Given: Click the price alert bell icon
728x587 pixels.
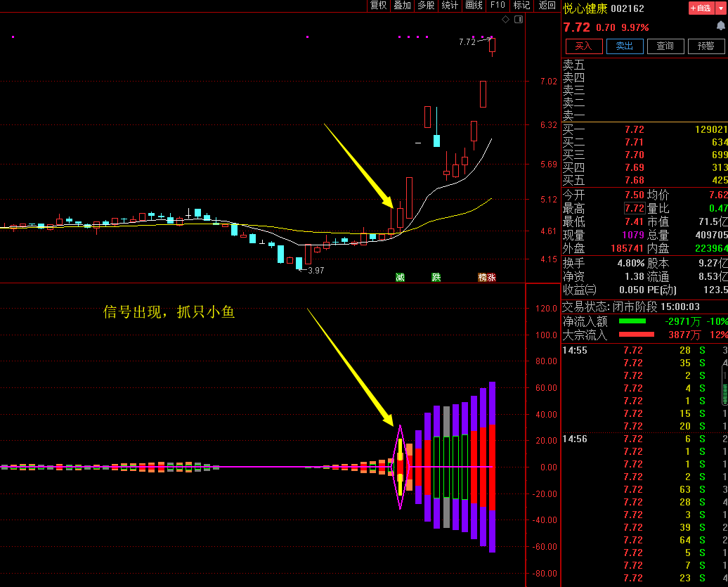Looking at the screenshot, I should [720, 26].
